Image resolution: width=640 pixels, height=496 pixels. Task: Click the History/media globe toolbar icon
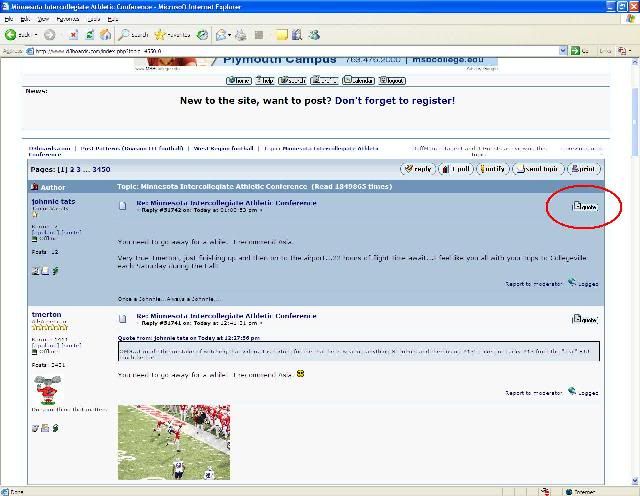click(202, 35)
